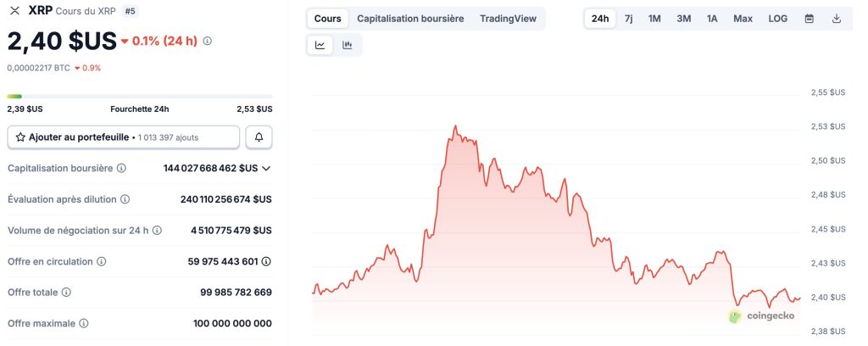
Task: Click info icon beside Évaluation après dilution
Action: click(125, 199)
